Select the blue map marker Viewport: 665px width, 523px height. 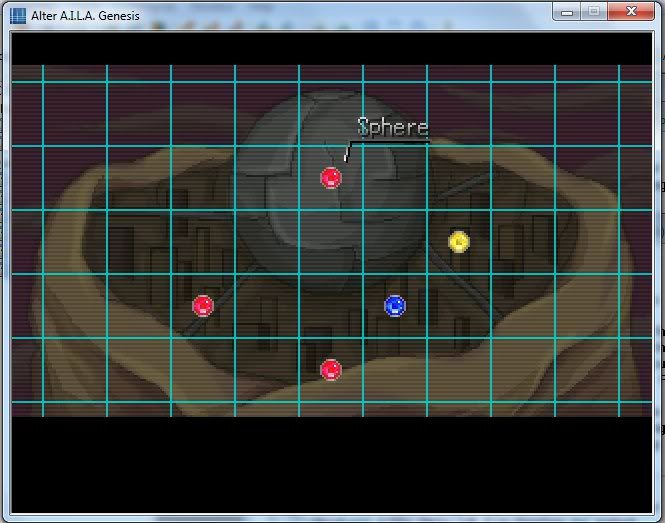tap(395, 306)
